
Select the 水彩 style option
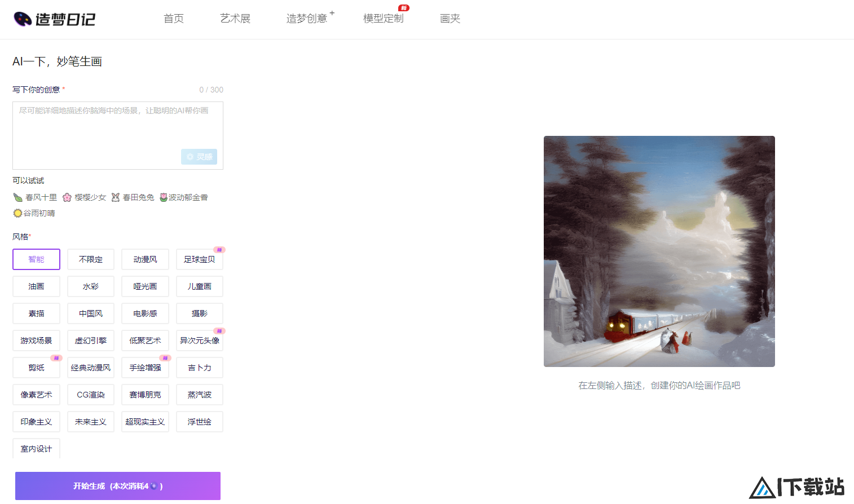[x=91, y=286]
